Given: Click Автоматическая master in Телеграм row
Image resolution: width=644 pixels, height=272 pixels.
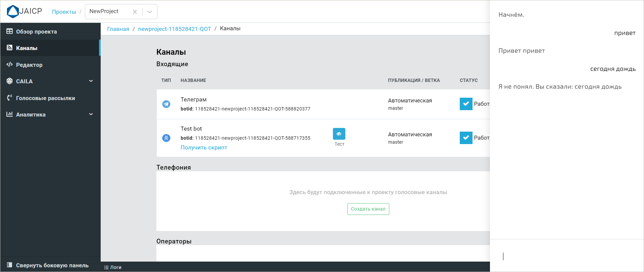Looking at the screenshot, I should point(410,104).
